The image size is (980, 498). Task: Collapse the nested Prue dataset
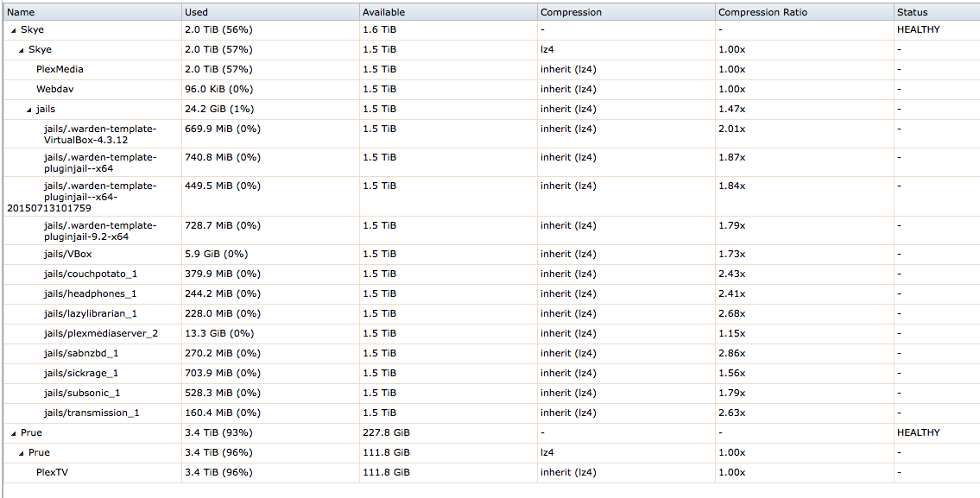pos(22,452)
